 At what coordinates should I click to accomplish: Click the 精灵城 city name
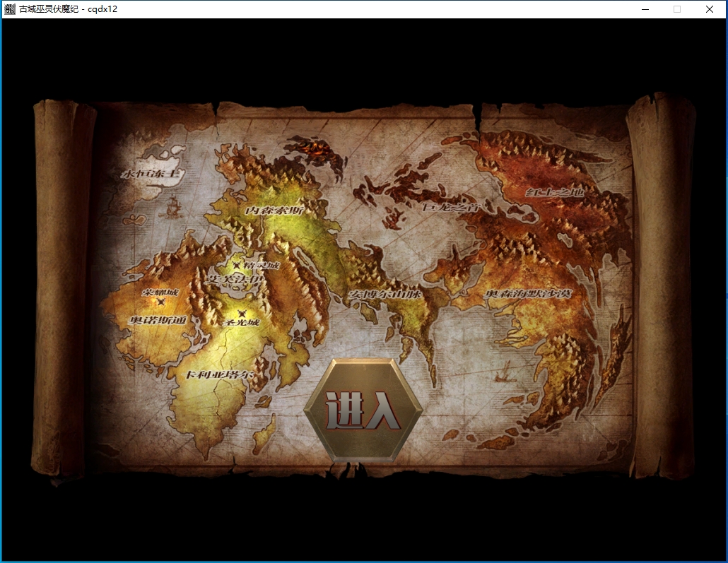point(262,265)
